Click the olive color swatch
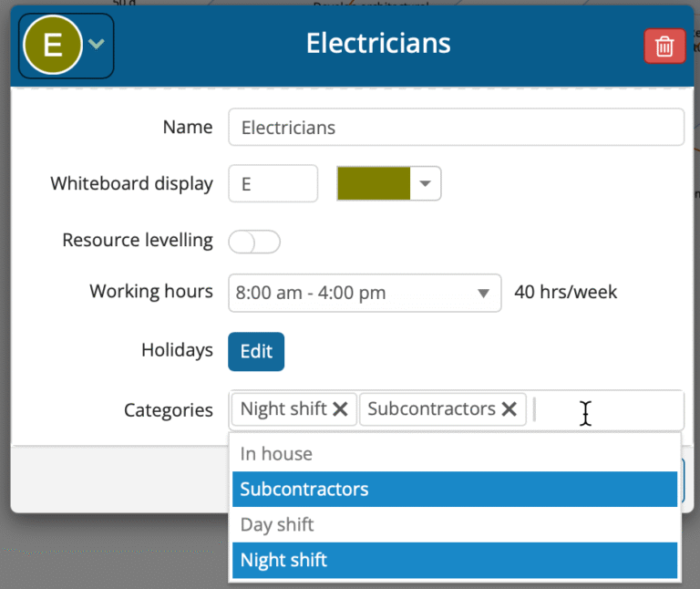 click(374, 183)
